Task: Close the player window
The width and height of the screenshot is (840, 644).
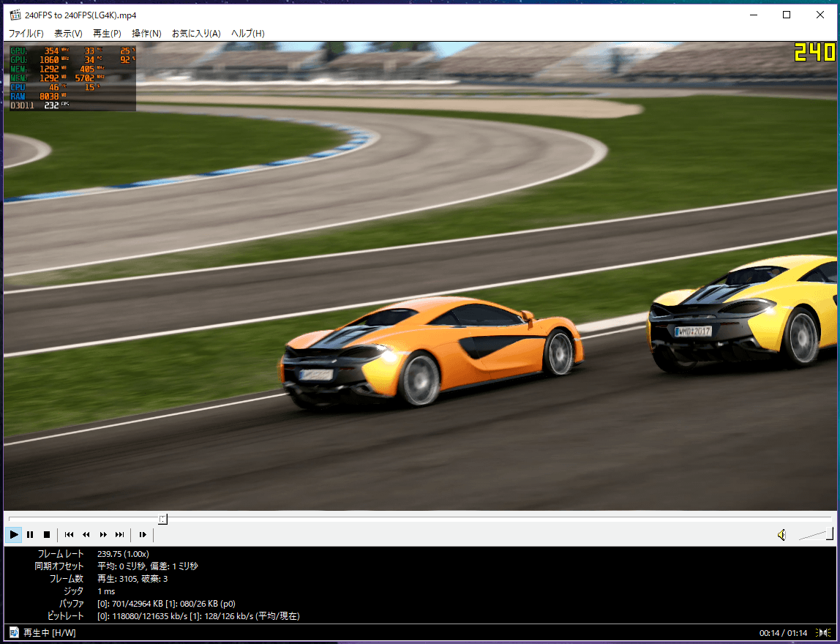Action: pyautogui.click(x=820, y=15)
